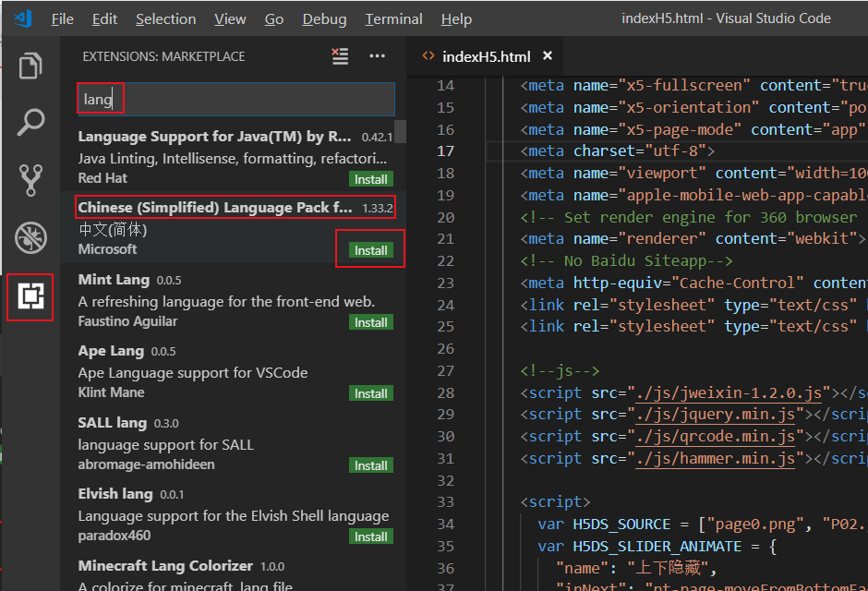The image size is (868, 591).
Task: Install the Ape Lang extension
Action: [370, 392]
